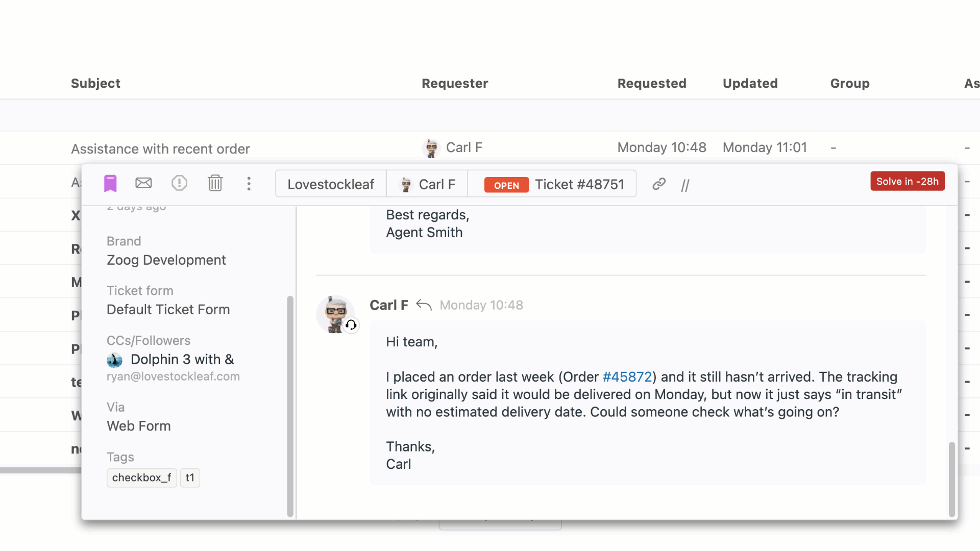Click the reply arrow beside Carl F
This screenshot has height=551, width=980.
pyautogui.click(x=424, y=305)
